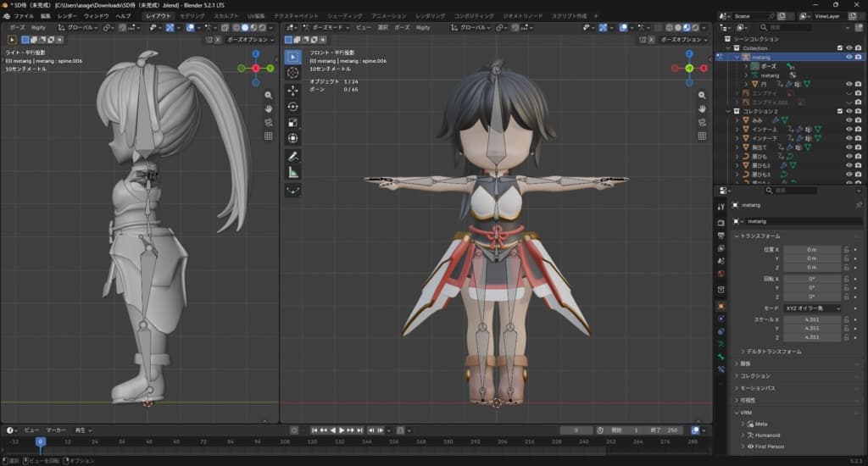Select the Select Box tool in front viewport
Viewport: 868px width, 466px height.
(292, 57)
